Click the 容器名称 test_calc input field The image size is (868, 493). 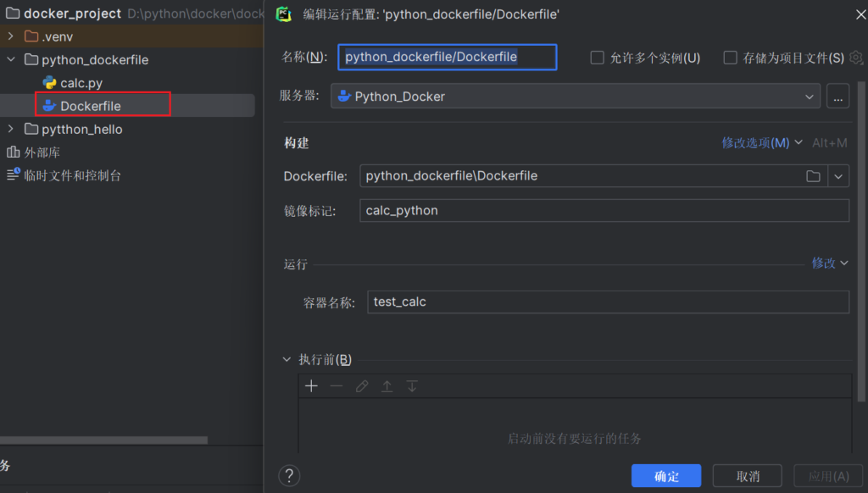[608, 302]
